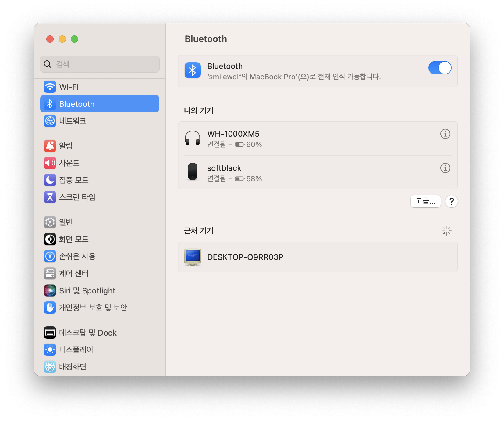This screenshot has height=421, width=504.
Task: Click the 알림 sidebar label
Action: 66,146
